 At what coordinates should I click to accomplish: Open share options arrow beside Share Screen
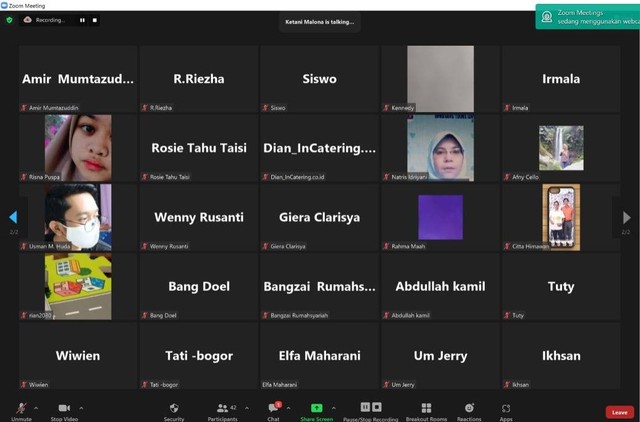click(x=333, y=408)
